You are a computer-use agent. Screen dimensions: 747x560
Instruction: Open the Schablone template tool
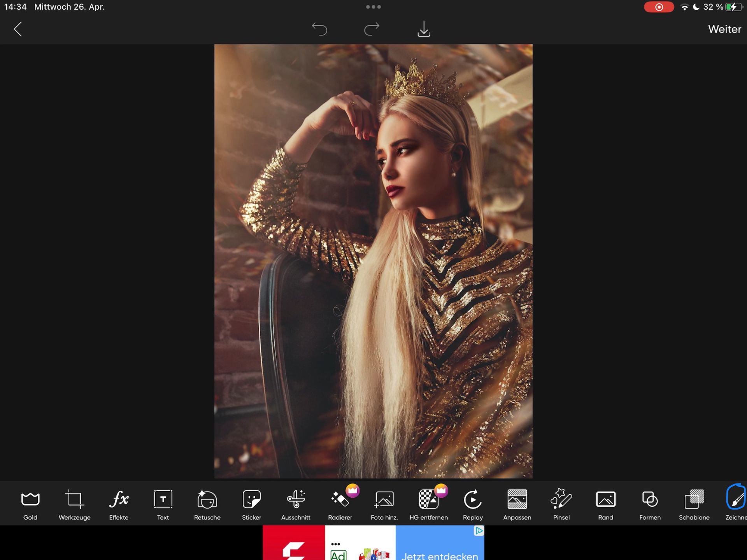tap(694, 504)
